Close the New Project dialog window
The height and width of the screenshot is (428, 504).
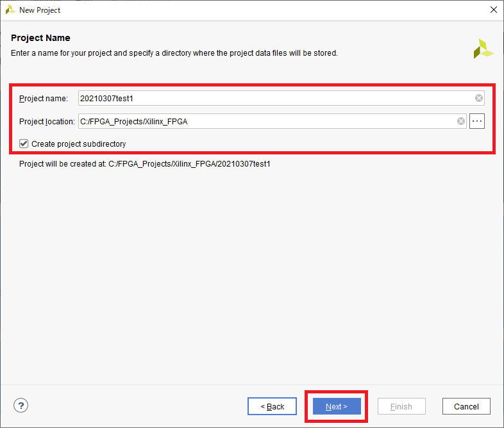tap(493, 10)
